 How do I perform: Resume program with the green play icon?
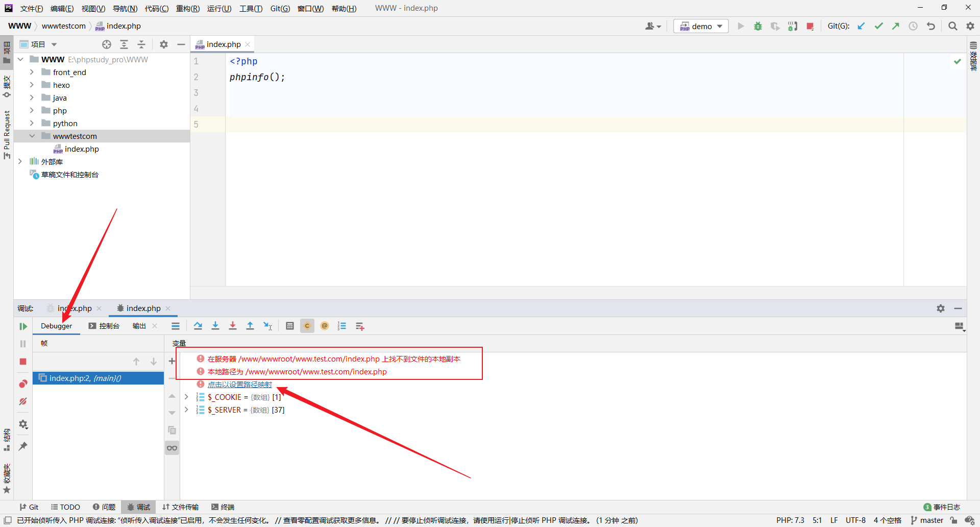pos(23,326)
